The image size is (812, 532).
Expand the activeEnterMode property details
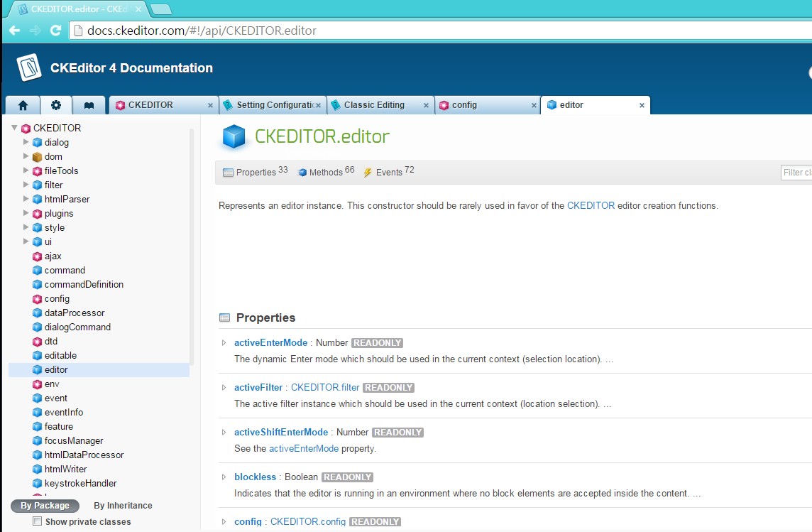(x=224, y=342)
